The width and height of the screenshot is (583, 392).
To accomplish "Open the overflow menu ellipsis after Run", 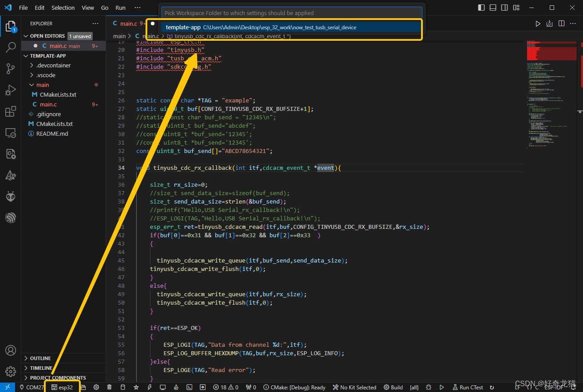I will [x=138, y=8].
